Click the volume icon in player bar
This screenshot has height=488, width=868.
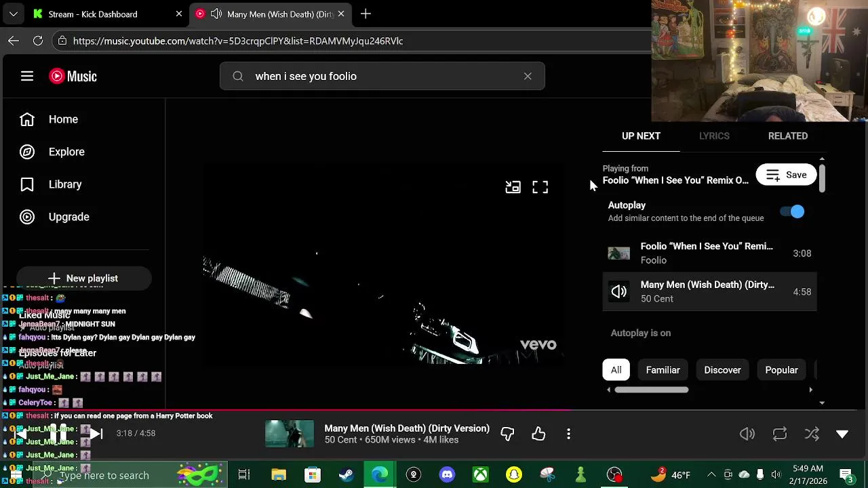pos(747,434)
